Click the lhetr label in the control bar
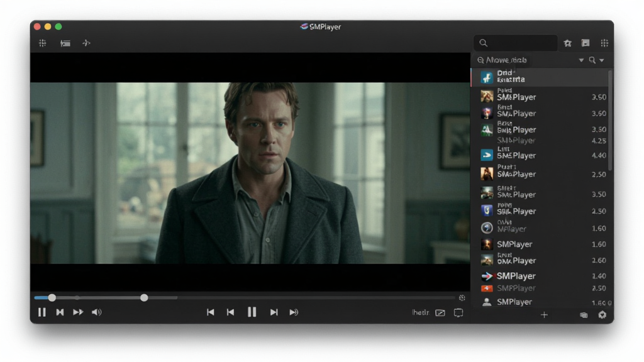 point(420,313)
